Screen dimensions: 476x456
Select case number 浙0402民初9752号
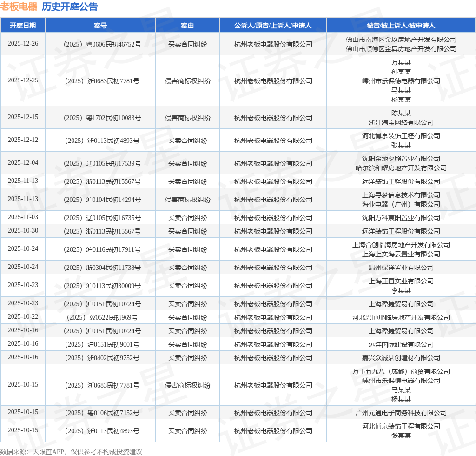[x=113, y=358]
